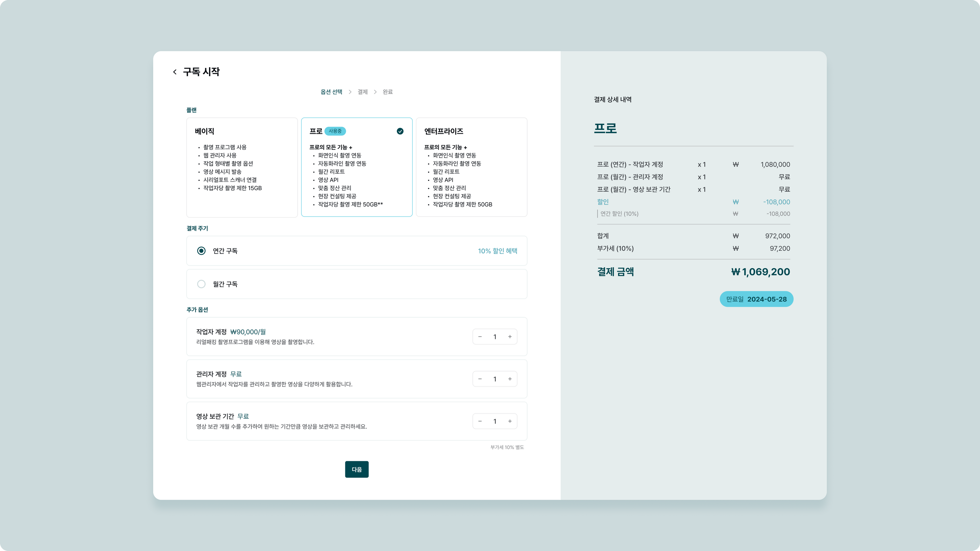Go to the 결제 breadcrumb step
This screenshot has width=980, height=551.
pos(363,92)
